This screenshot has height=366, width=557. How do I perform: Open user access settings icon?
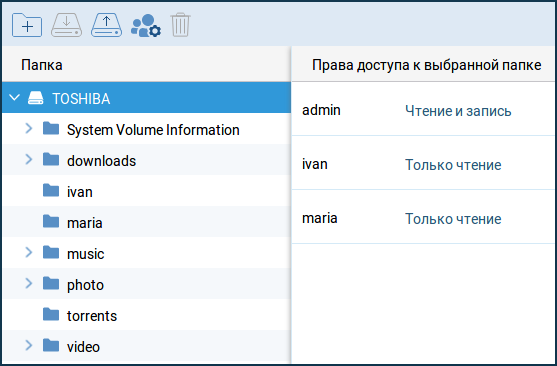tap(146, 26)
